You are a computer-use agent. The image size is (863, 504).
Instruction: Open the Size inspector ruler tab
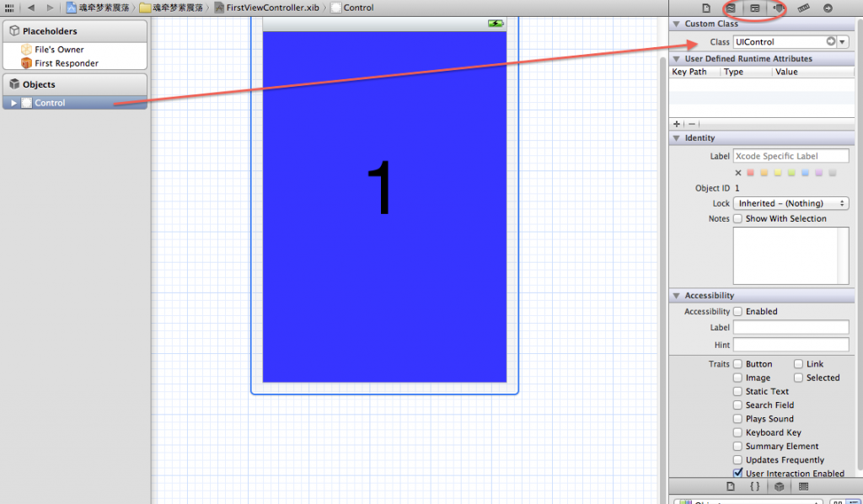click(803, 8)
